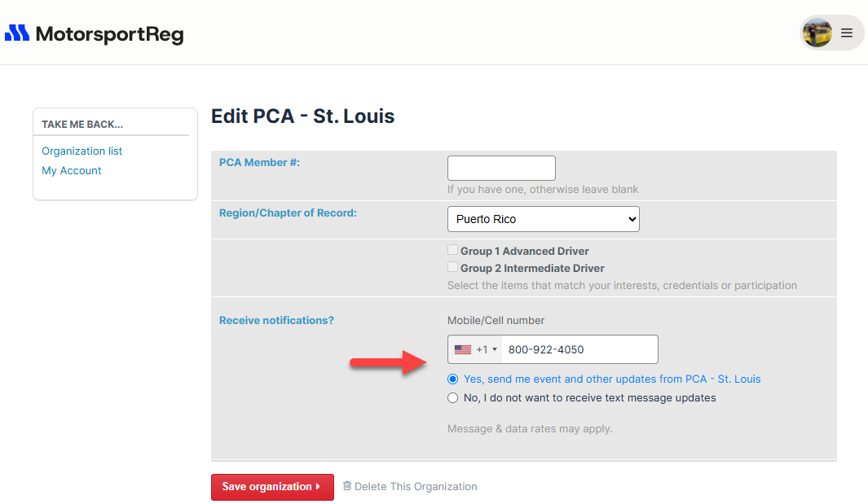Go to Organization list

click(82, 151)
